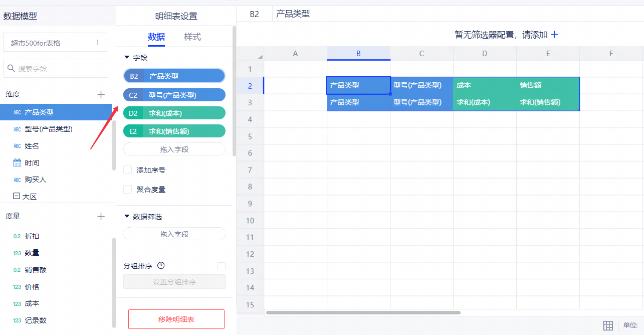Check the 聚合度量 checkbox
The width and height of the screenshot is (644, 335).
tap(128, 189)
